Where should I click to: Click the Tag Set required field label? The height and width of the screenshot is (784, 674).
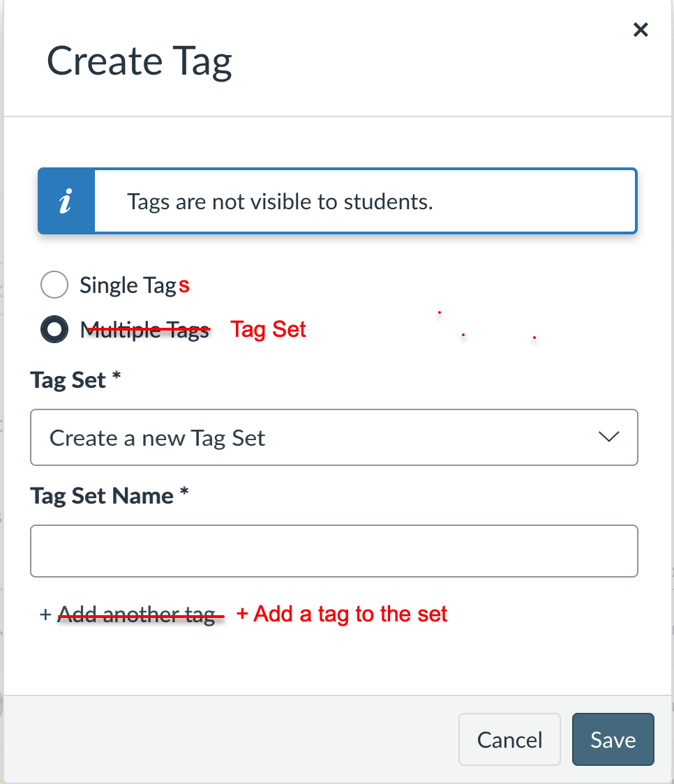(x=74, y=379)
